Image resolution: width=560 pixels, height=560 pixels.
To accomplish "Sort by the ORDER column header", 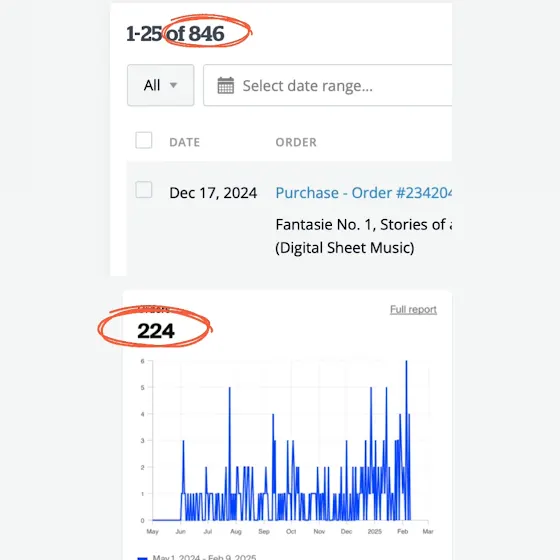I will tap(296, 142).
